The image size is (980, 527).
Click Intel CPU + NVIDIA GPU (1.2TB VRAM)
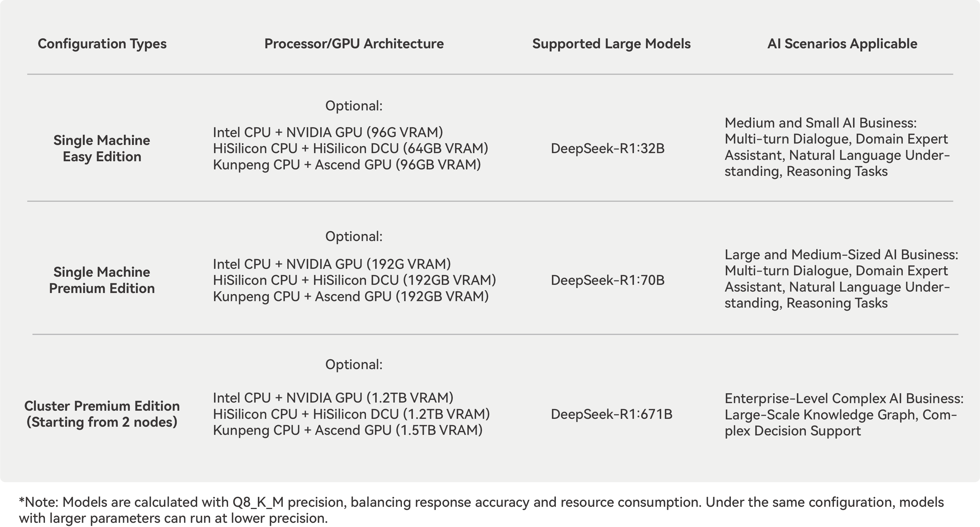coord(333,398)
